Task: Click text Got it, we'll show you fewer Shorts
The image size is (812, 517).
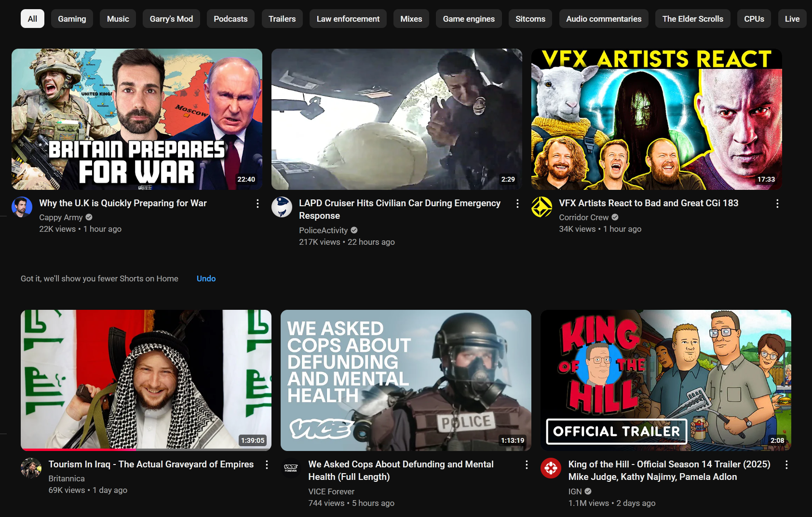Action: pos(99,278)
